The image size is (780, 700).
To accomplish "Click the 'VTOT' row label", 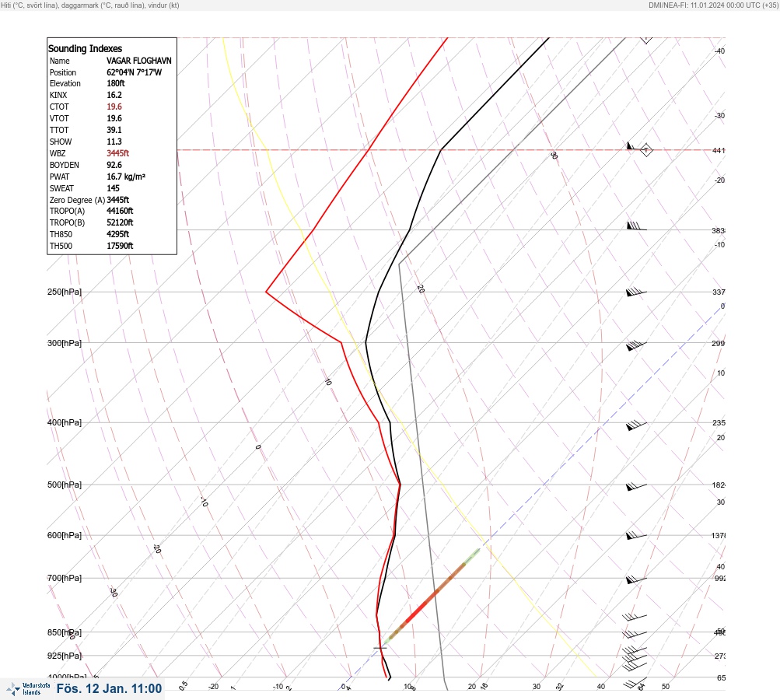I will pos(59,118).
